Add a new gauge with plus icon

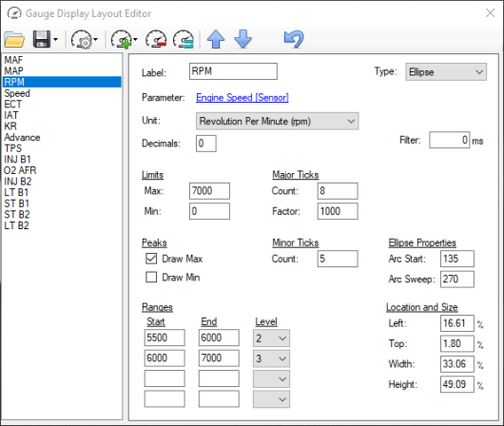(121, 39)
